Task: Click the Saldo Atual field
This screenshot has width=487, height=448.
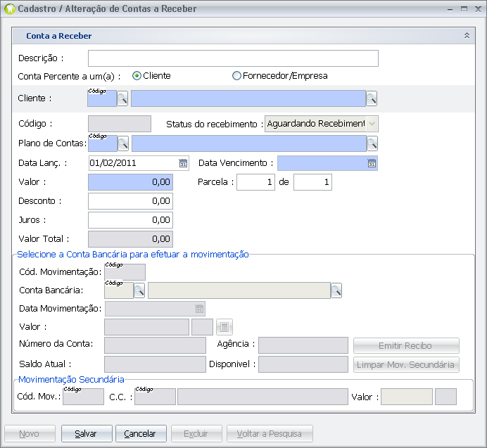Action: point(155,364)
